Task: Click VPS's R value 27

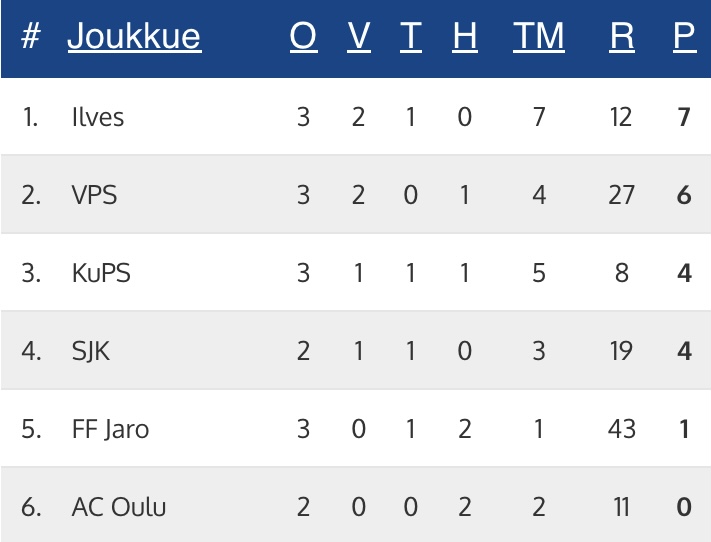Action: coord(622,195)
